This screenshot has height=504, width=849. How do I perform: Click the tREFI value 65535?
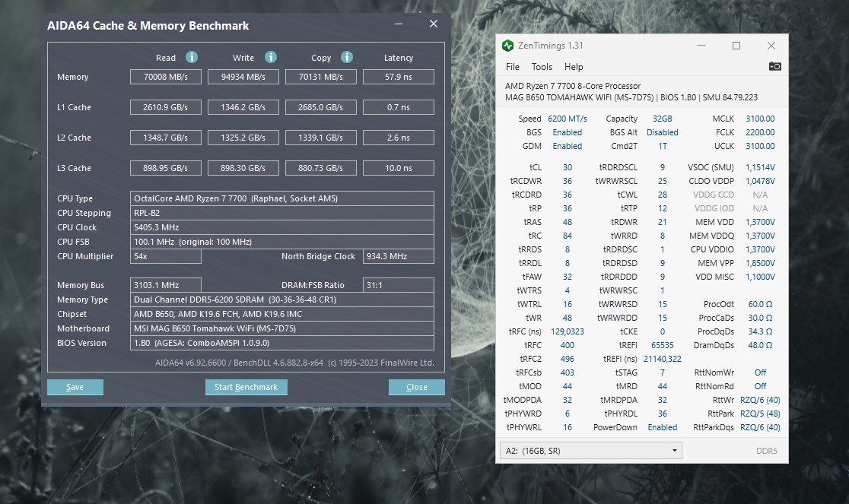pos(662,345)
